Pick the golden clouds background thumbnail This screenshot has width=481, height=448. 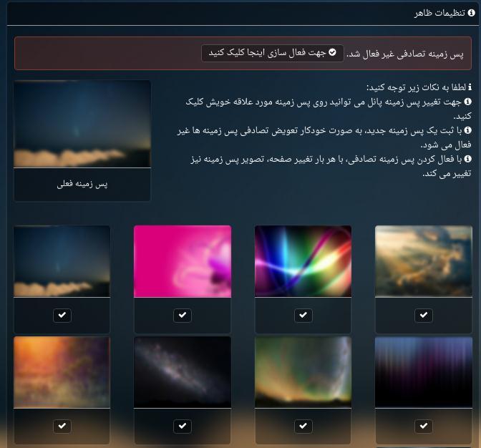[x=424, y=260]
